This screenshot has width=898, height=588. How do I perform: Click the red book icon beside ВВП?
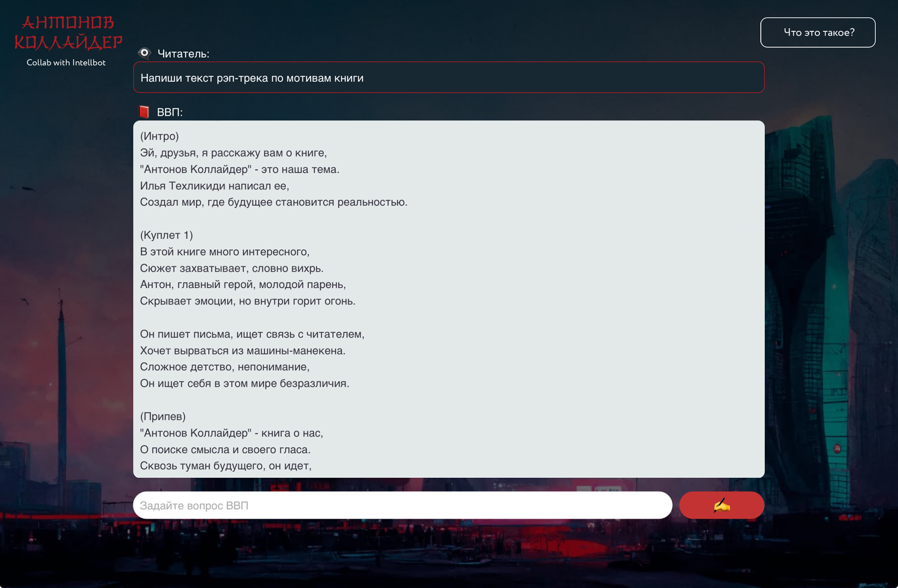pyautogui.click(x=144, y=112)
